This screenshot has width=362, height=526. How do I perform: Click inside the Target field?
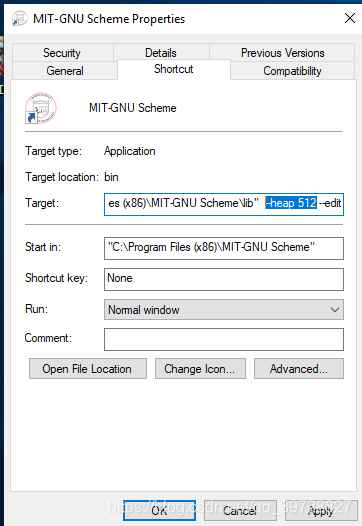pyautogui.click(x=224, y=204)
